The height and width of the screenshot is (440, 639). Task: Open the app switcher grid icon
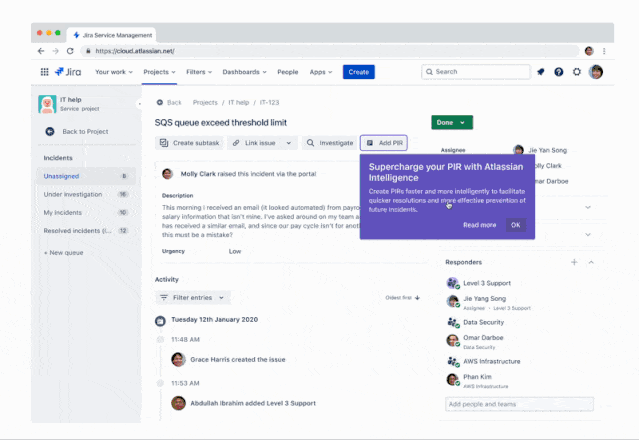coord(44,72)
